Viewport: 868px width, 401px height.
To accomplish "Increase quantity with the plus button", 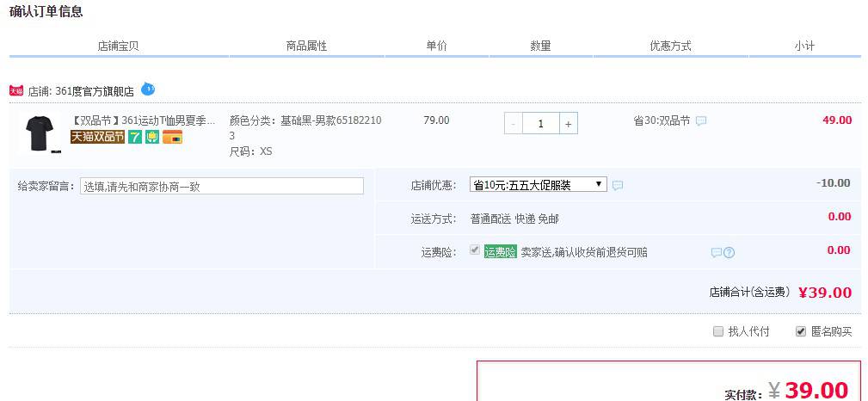I will 569,124.
